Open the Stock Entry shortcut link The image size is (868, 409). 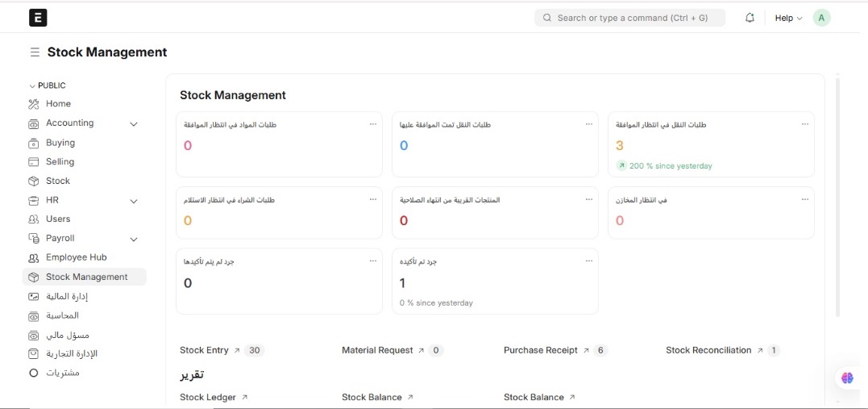(205, 351)
